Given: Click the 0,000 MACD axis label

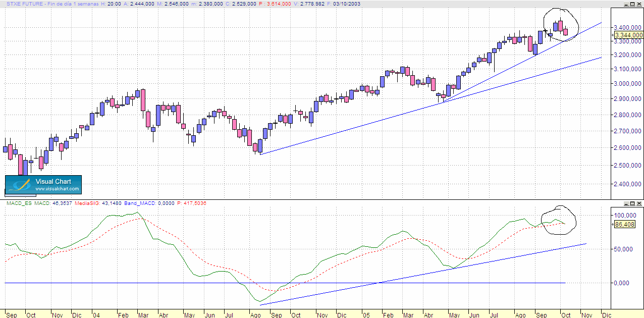Looking at the screenshot, I should point(621,283).
